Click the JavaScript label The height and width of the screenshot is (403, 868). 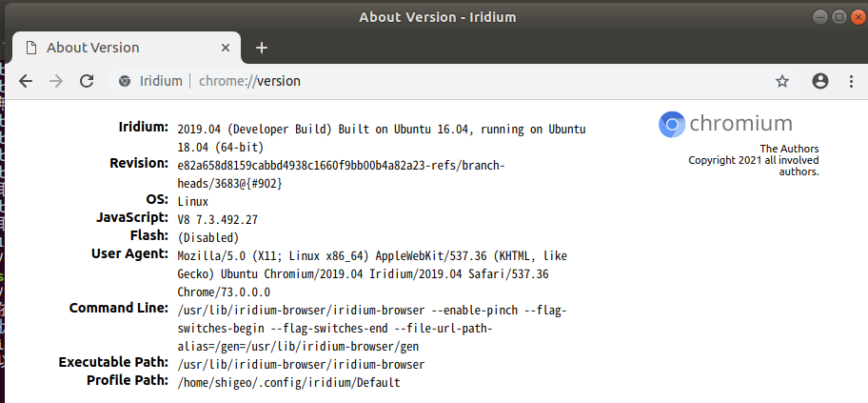pos(131,217)
